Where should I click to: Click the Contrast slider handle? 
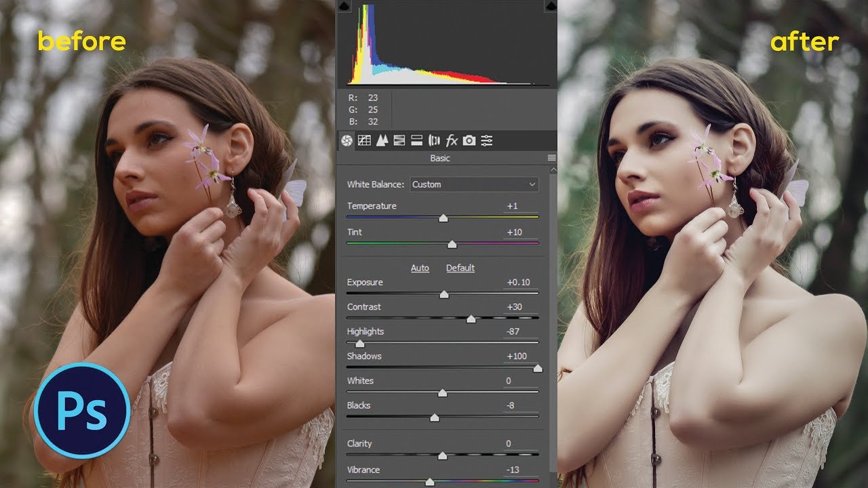(471, 319)
